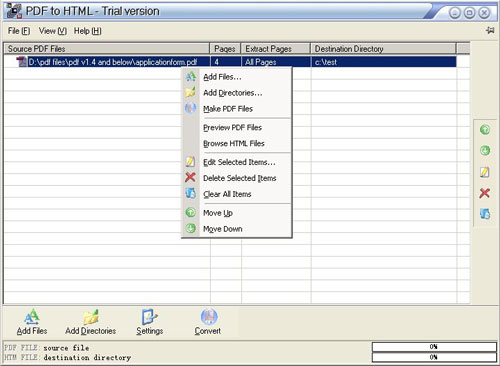Open the File menu
The width and height of the screenshot is (500, 366).
(x=19, y=31)
